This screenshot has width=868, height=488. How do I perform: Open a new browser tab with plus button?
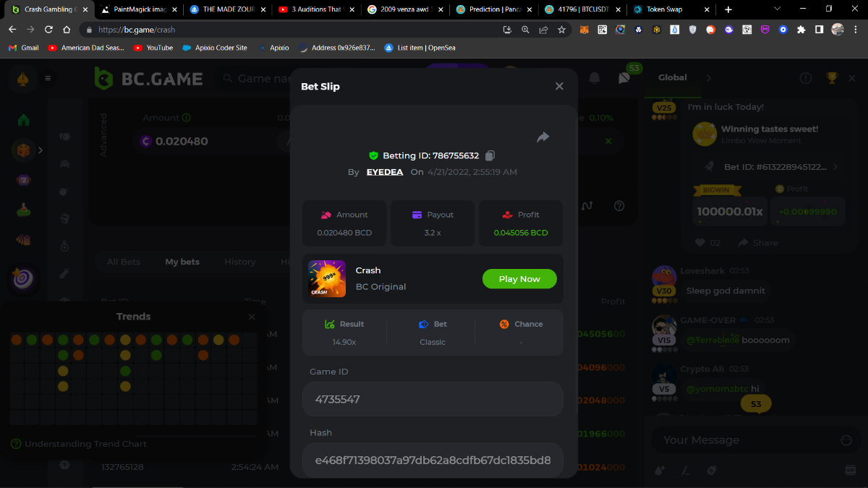(728, 9)
